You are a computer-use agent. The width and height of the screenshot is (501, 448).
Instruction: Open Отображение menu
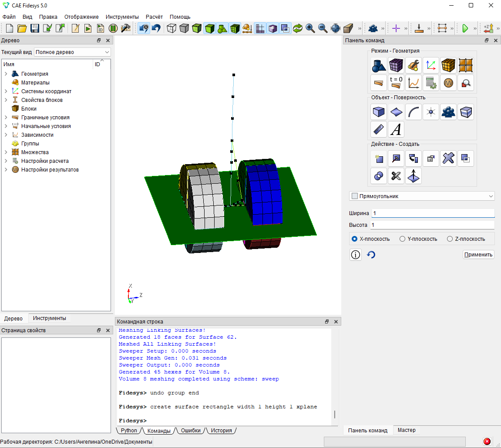pos(81,17)
